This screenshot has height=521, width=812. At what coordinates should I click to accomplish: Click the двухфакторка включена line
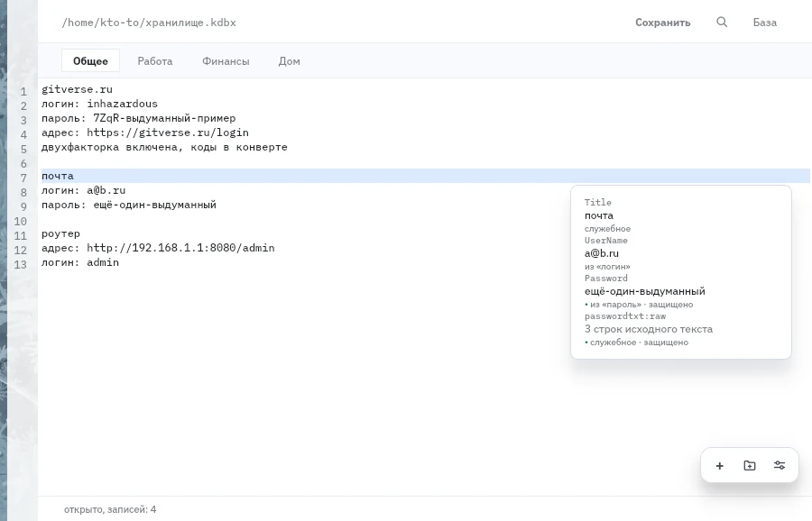[164, 147]
